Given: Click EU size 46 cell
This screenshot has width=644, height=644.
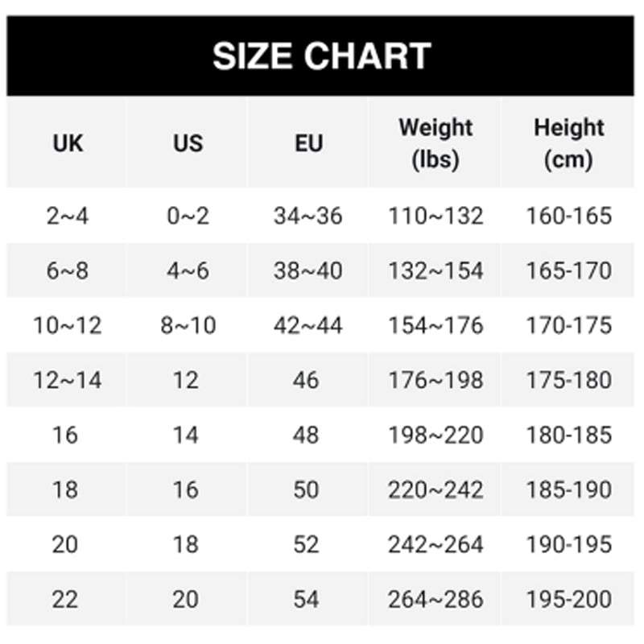Looking at the screenshot, I should point(306,380).
